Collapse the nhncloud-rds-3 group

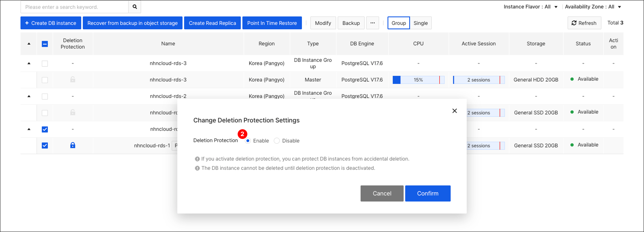29,63
